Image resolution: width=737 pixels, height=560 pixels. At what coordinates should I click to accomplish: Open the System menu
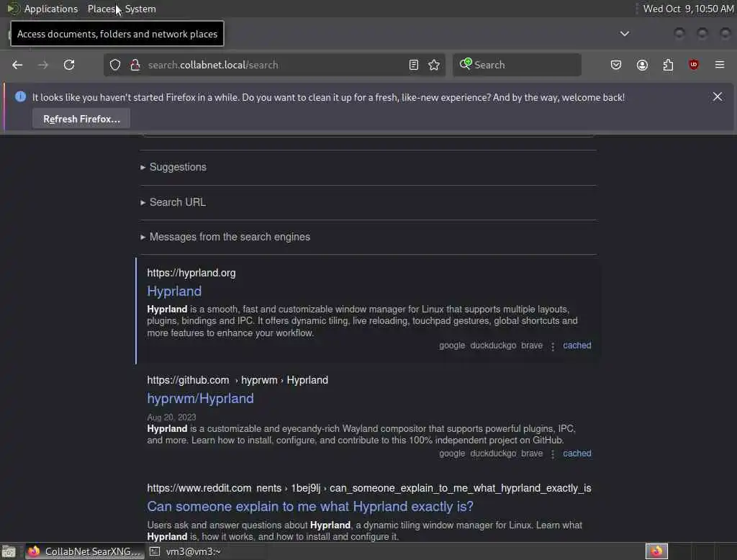(140, 9)
